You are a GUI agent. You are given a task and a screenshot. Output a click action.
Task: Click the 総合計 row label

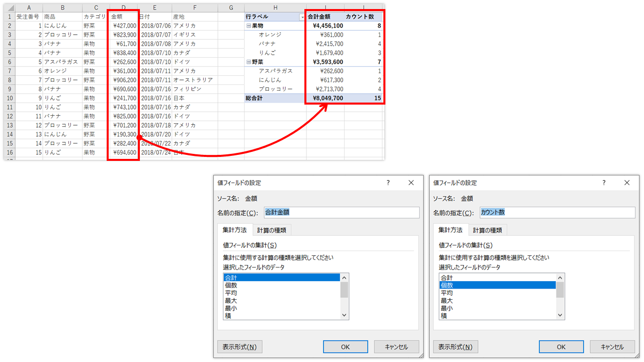pos(275,98)
